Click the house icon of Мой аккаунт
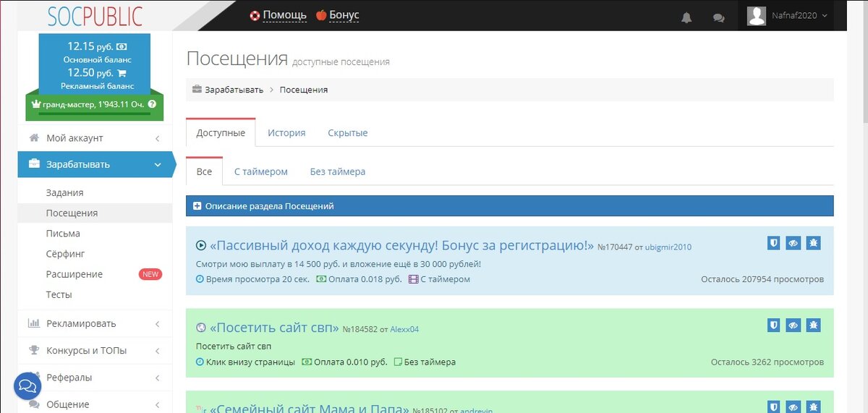The height and width of the screenshot is (413, 868). 33,137
